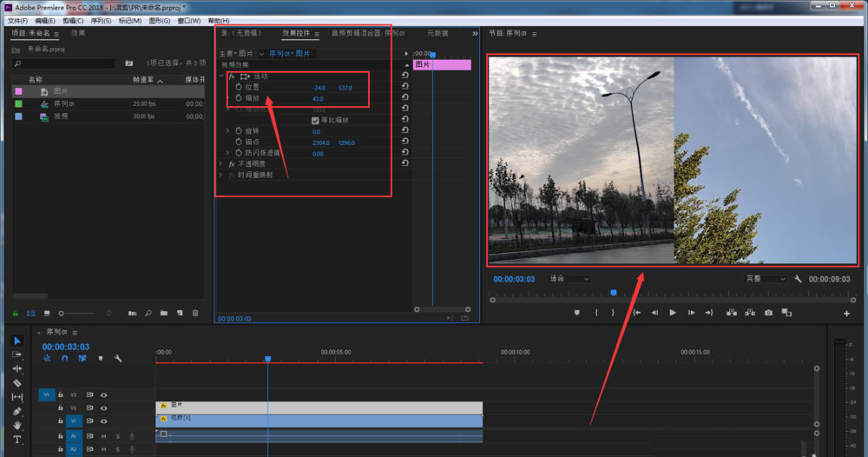
Task: Hide track V2 with eye icon
Action: tap(103, 408)
